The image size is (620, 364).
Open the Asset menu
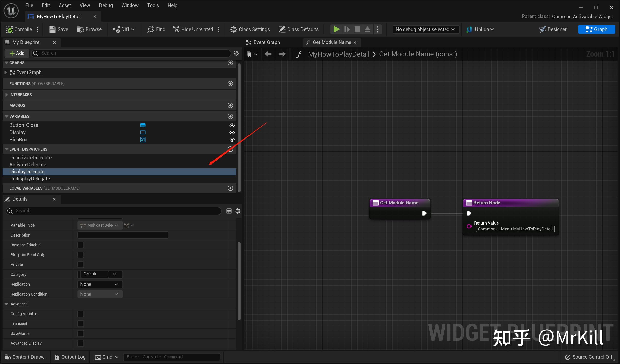(64, 5)
